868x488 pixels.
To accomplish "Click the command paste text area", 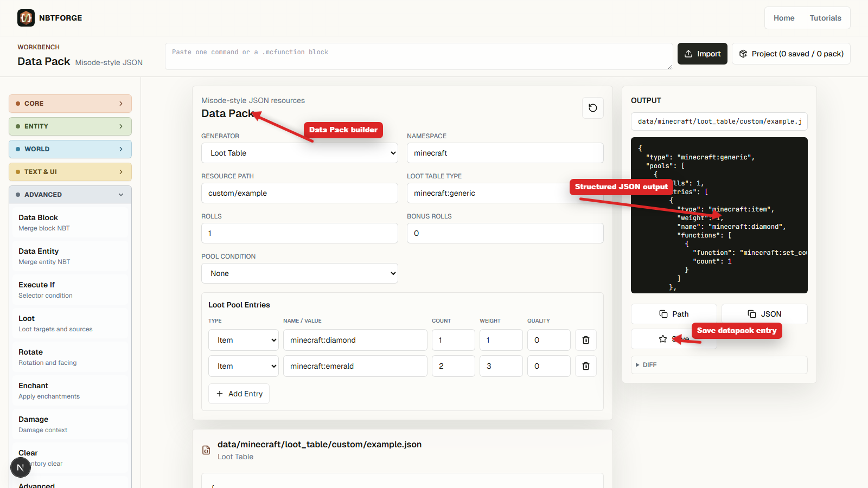I will click(x=419, y=56).
